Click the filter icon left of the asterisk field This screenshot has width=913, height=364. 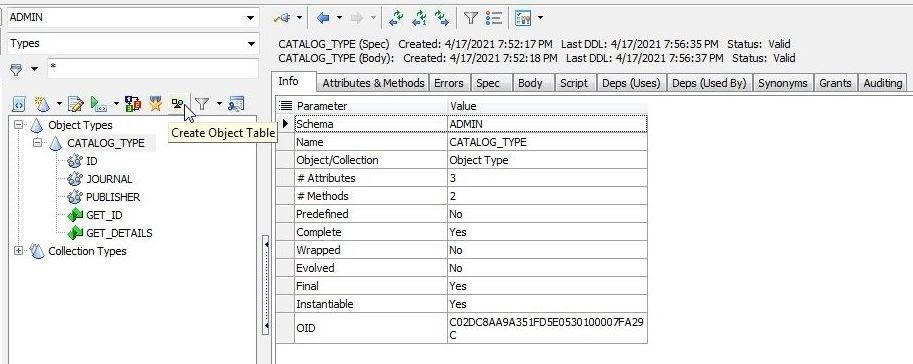point(16,69)
